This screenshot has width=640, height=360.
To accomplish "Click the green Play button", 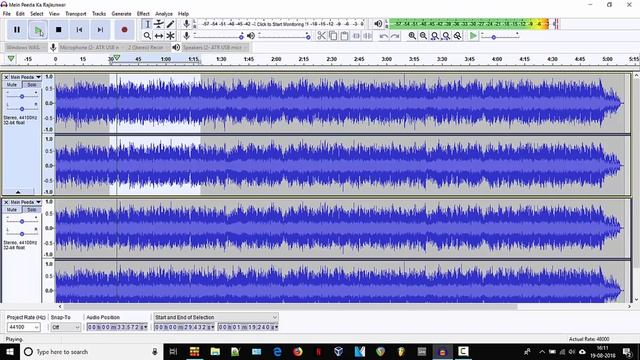I will coord(38,30).
